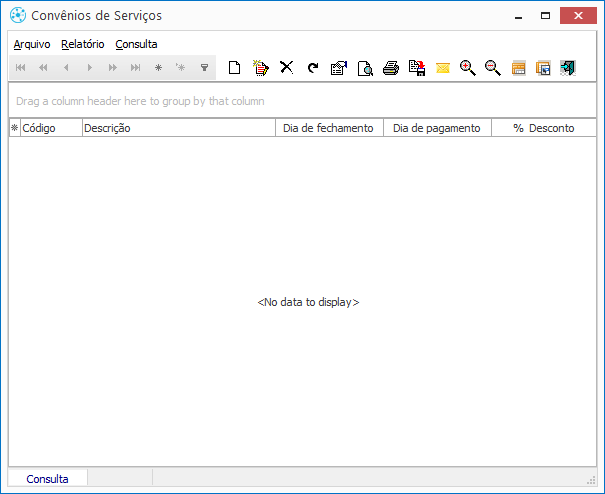Open the Arquivo menu

pyautogui.click(x=32, y=44)
